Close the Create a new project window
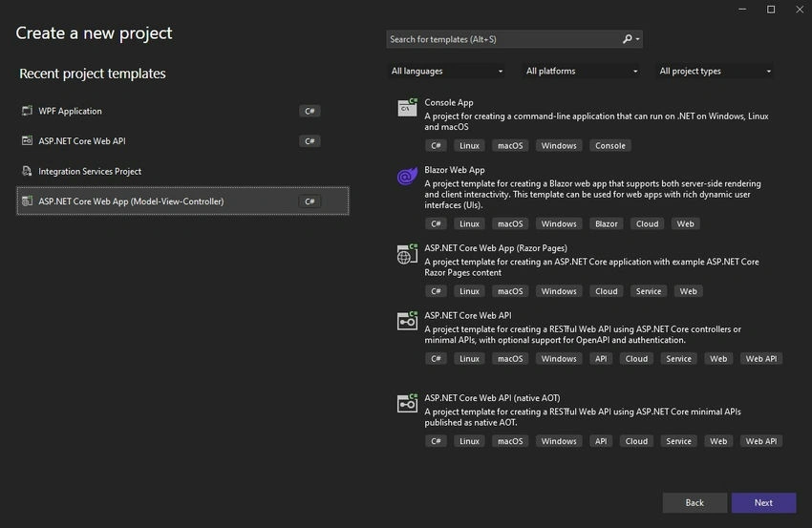812x528 pixels. coord(800,10)
